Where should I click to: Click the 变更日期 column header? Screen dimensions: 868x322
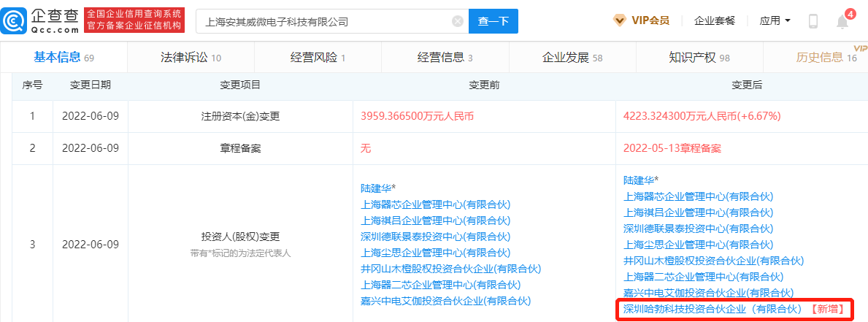91,85
